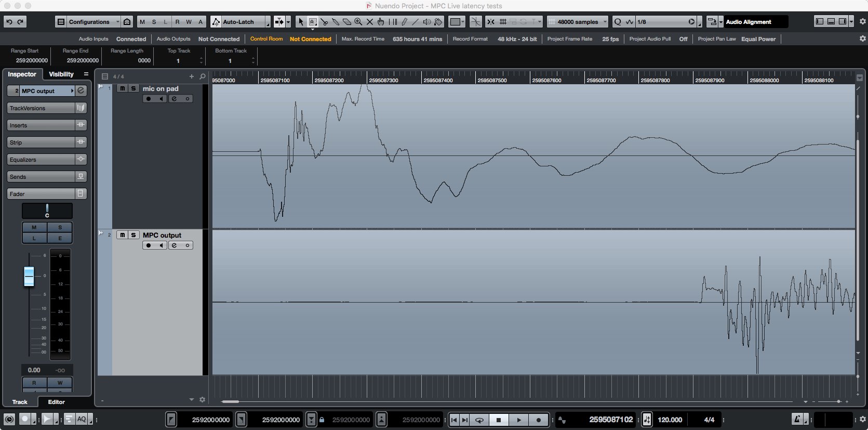
Task: Select the Inspector tab
Action: coord(22,74)
